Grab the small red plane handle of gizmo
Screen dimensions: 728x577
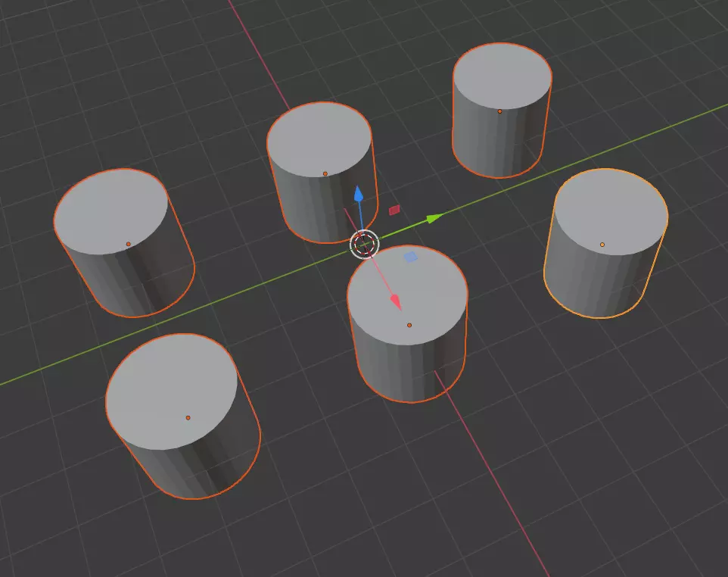point(394,210)
